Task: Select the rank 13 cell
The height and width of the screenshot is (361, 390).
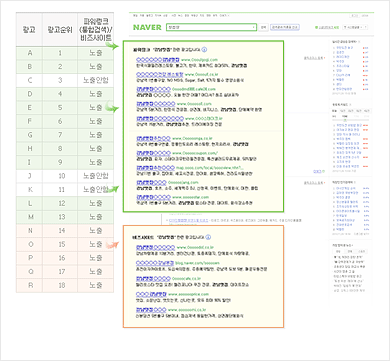Action: pos(60,217)
